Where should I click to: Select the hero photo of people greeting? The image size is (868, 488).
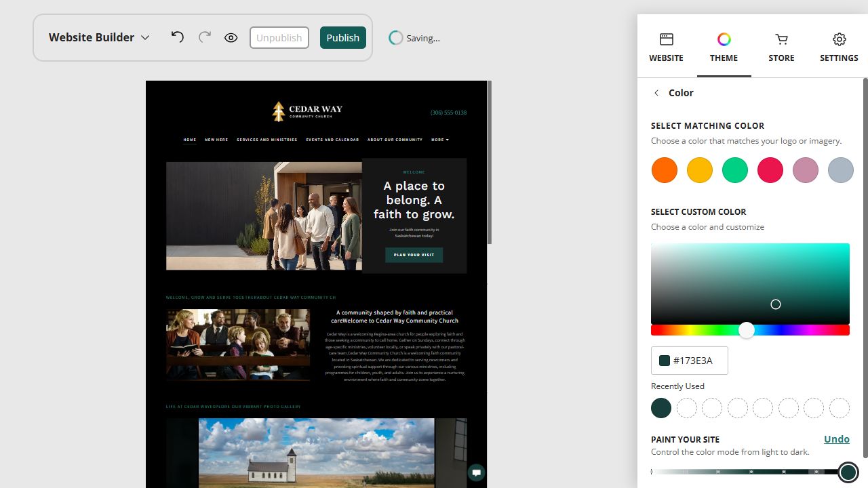(264, 216)
